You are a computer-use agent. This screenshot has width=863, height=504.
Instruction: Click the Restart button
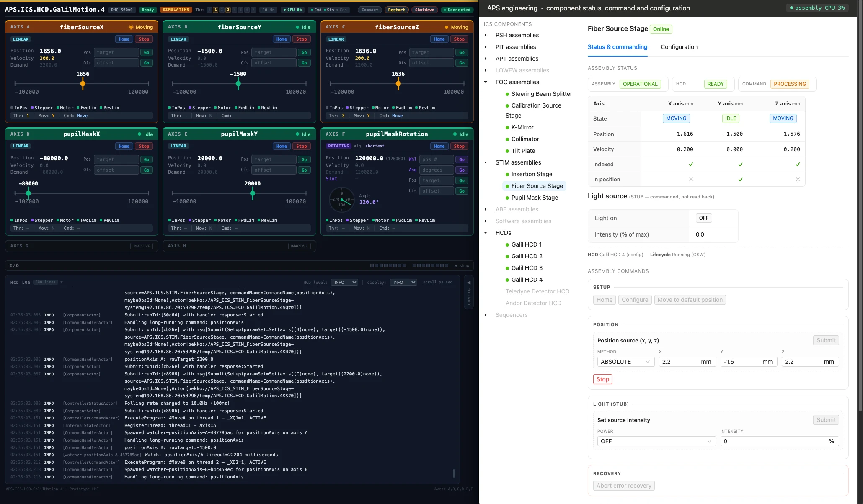tap(396, 10)
